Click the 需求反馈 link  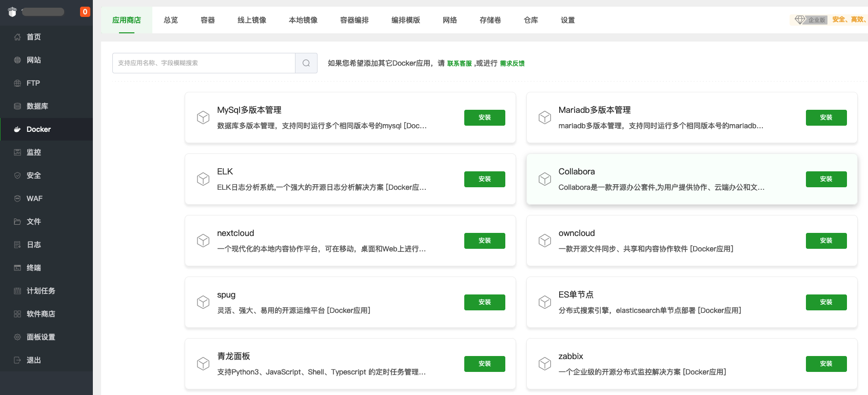click(512, 64)
